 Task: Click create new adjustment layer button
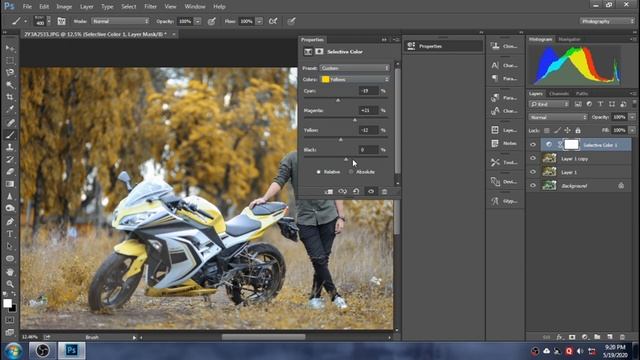tap(584, 337)
